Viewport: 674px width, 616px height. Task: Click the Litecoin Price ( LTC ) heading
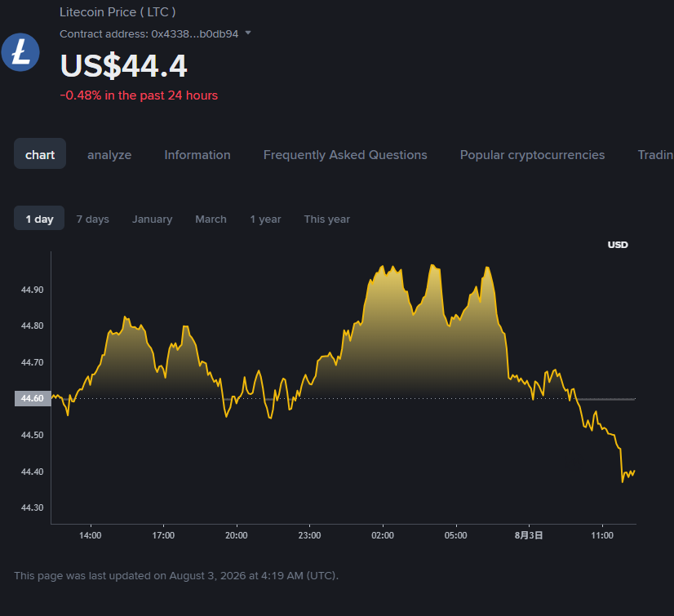(x=118, y=12)
